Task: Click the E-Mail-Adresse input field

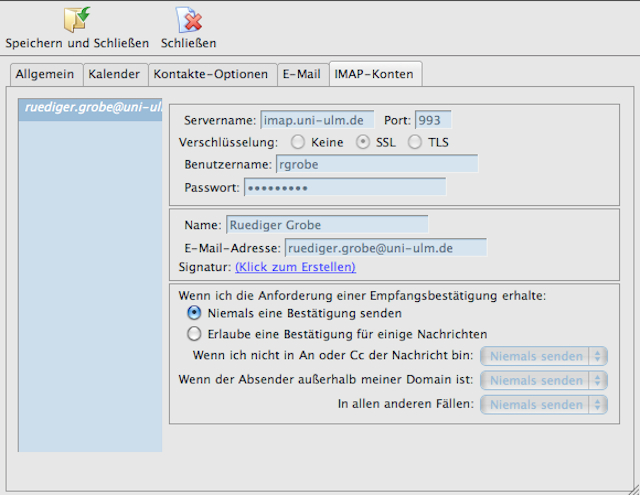Action: pos(386,248)
